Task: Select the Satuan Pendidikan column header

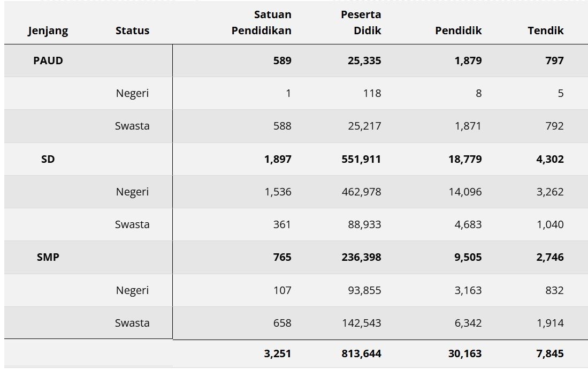Action: pyautogui.click(x=261, y=22)
